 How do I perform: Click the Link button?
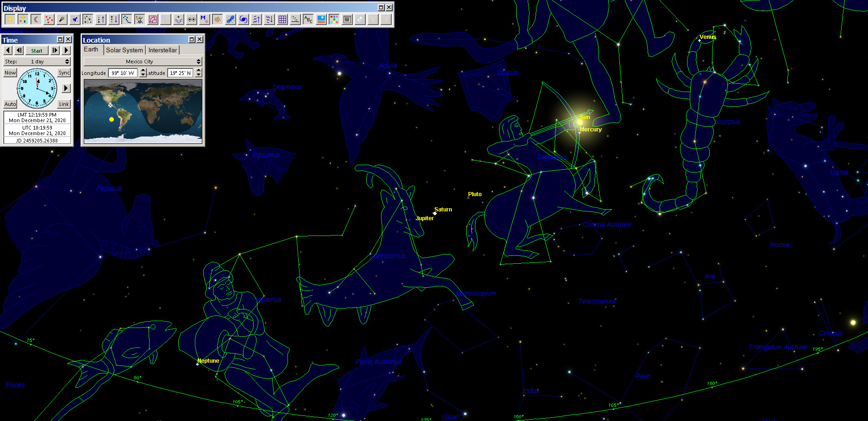pos(64,104)
